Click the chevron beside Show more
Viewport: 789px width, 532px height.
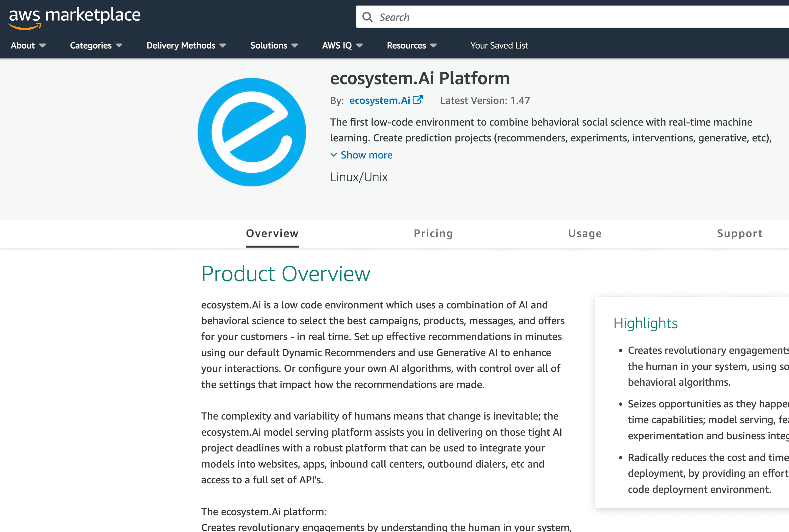click(333, 155)
